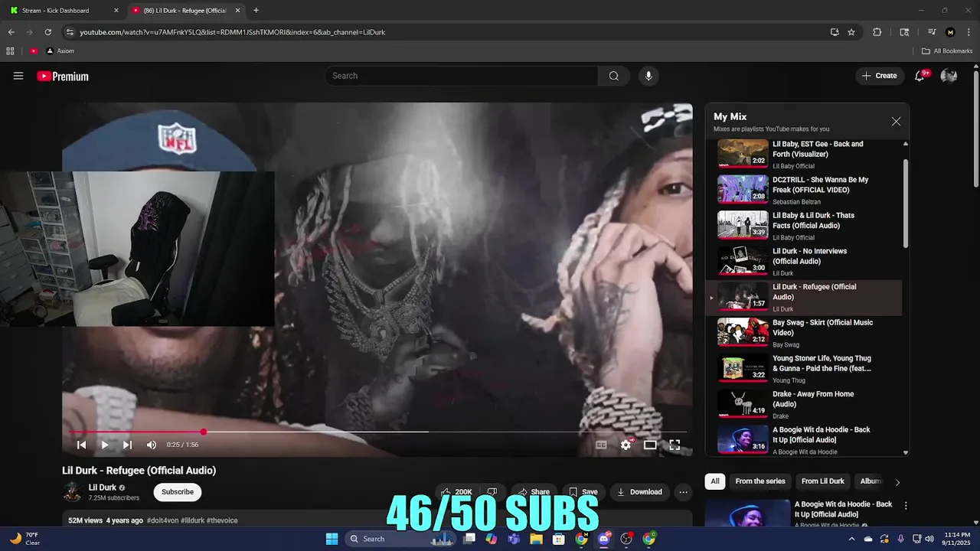
Task: Enter fullscreen mode
Action: pyautogui.click(x=675, y=445)
